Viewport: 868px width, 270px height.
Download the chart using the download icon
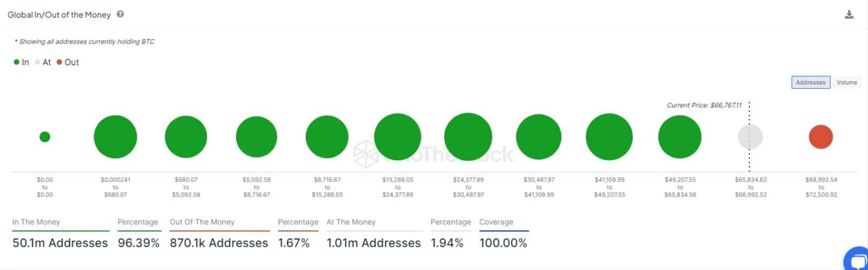tap(849, 15)
